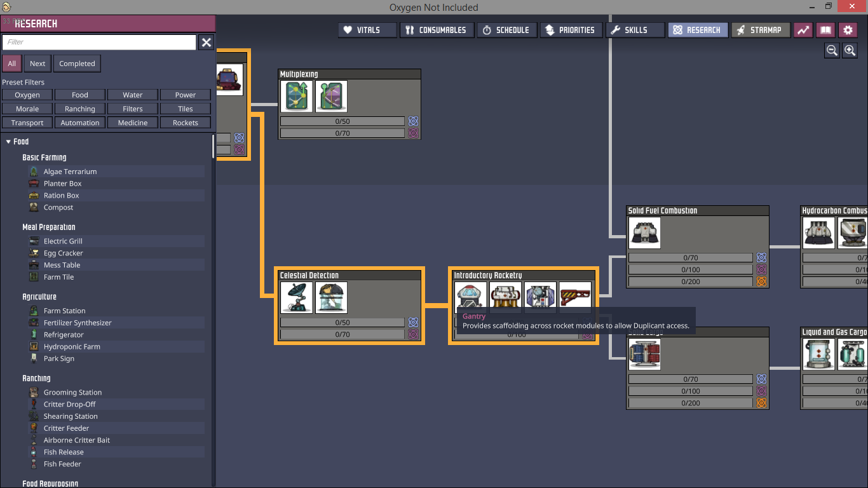
Task: Click orange research icon beside Solid Cargo 0/200
Action: coord(762,403)
